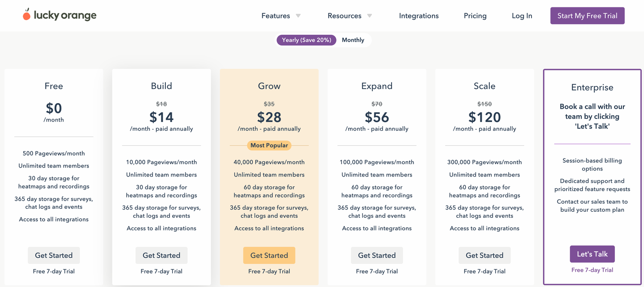Go to the Integrations page
The height and width of the screenshot is (287, 644).
pyautogui.click(x=419, y=16)
